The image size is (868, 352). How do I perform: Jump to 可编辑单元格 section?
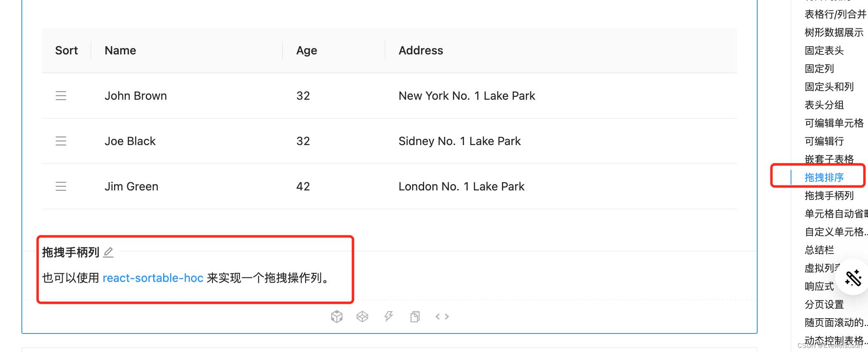coord(834,123)
